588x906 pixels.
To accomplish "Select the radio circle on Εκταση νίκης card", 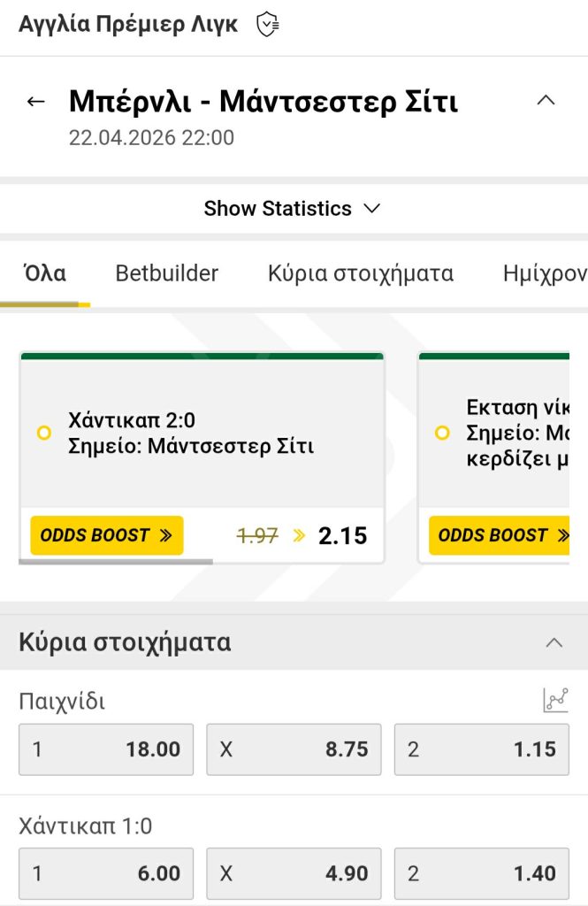I will tap(442, 434).
